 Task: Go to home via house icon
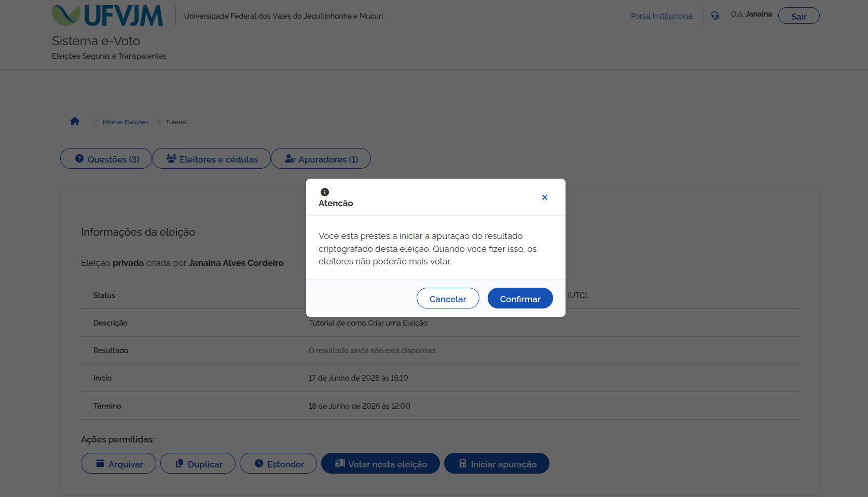tap(75, 121)
